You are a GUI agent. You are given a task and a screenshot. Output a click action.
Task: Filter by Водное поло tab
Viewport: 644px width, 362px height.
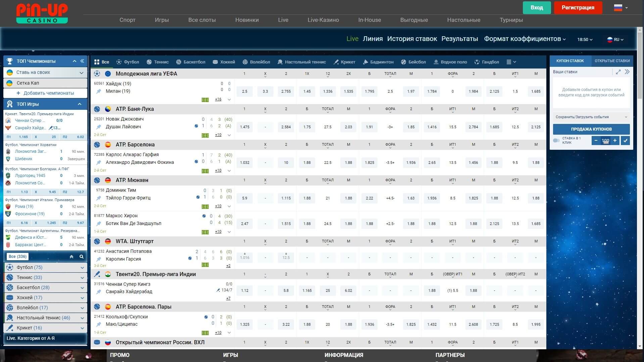point(450,62)
